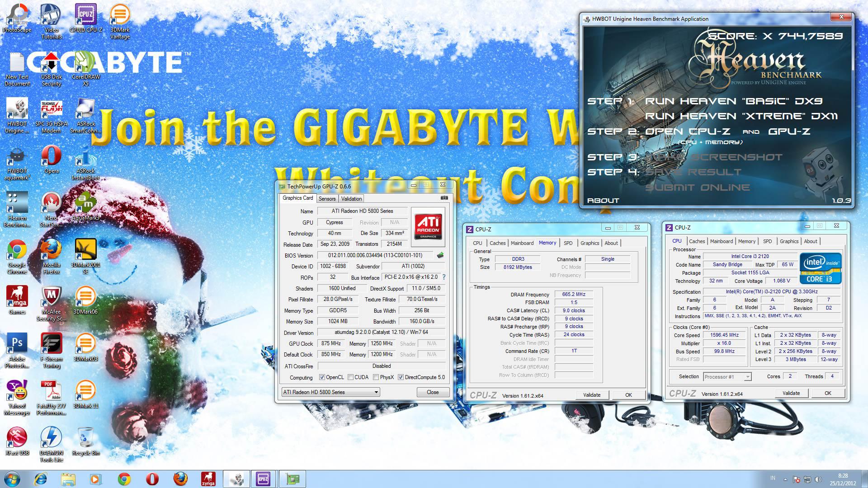868x488 pixels.
Task: Open the Opera desktop shortcut
Action: (x=52, y=160)
